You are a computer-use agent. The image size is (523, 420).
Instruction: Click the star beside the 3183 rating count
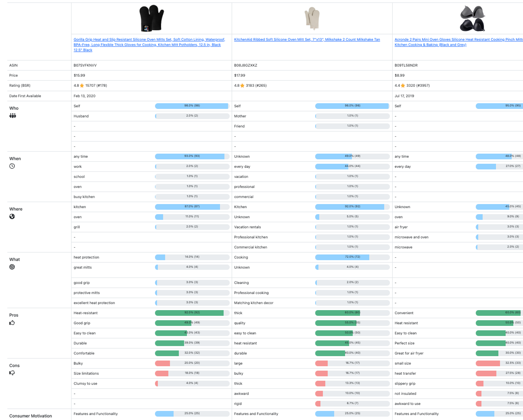pyautogui.click(x=242, y=86)
